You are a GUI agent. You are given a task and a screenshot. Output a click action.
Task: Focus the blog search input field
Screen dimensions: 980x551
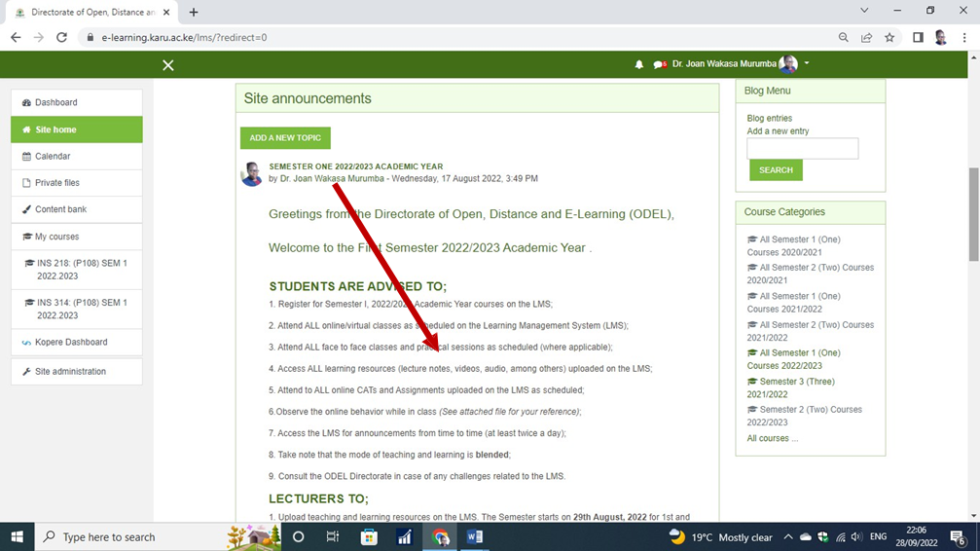[x=803, y=149]
